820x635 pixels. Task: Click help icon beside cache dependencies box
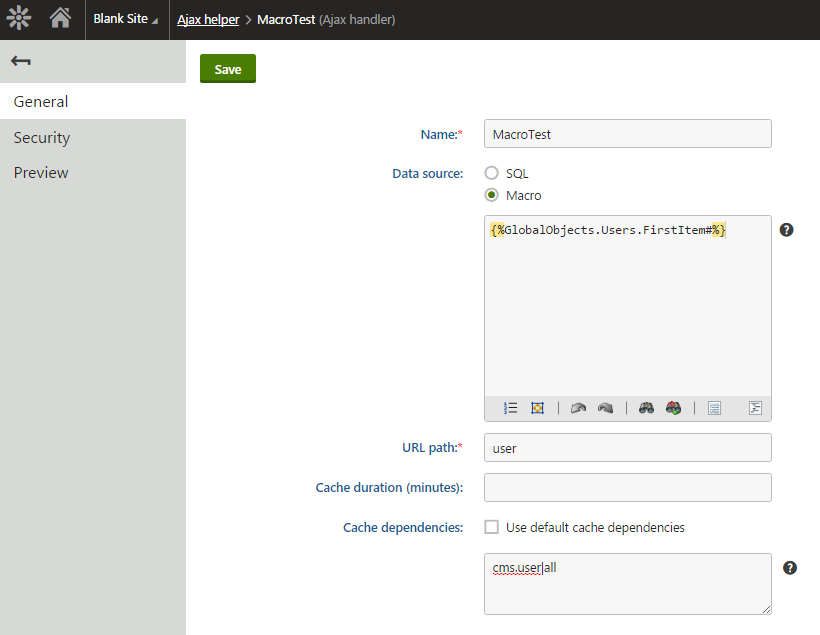(789, 568)
